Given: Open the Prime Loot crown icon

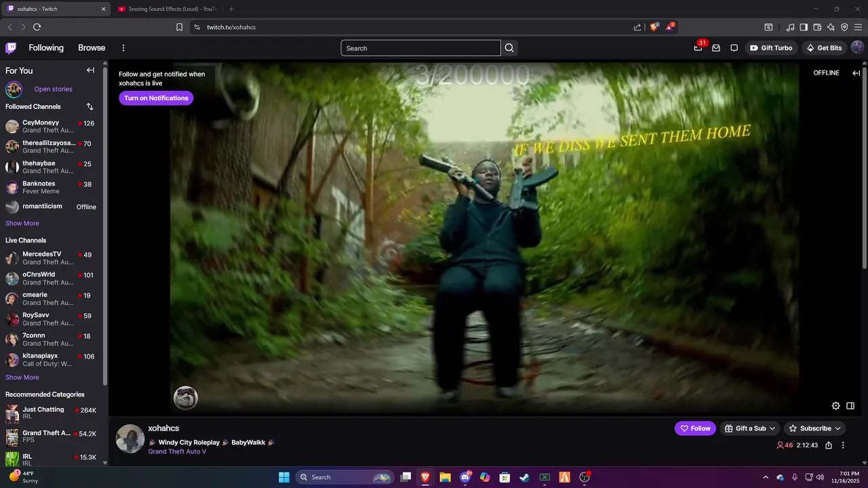Looking at the screenshot, I should (x=698, y=48).
